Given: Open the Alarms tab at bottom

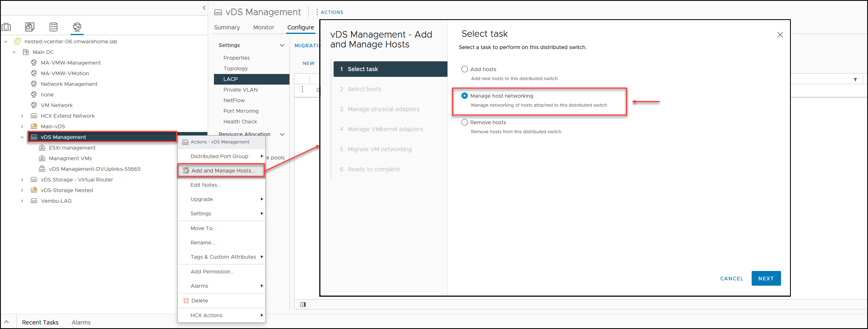Looking at the screenshot, I should [x=81, y=322].
